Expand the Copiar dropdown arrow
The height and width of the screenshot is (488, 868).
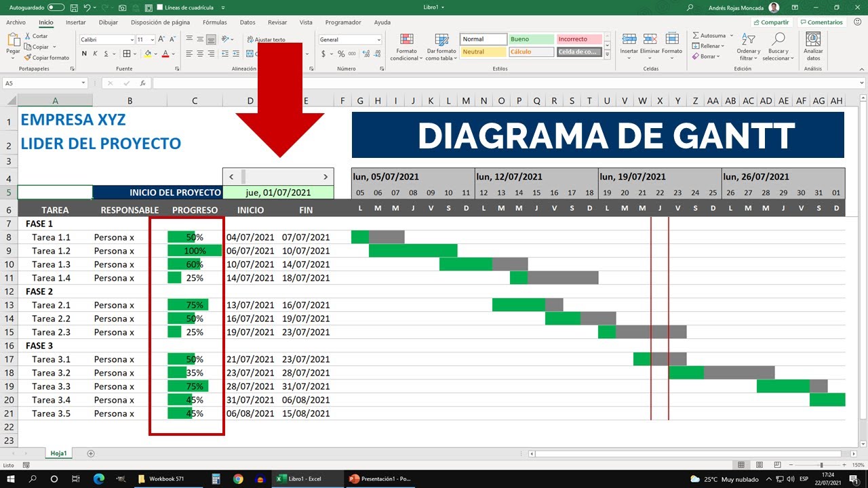[54, 47]
